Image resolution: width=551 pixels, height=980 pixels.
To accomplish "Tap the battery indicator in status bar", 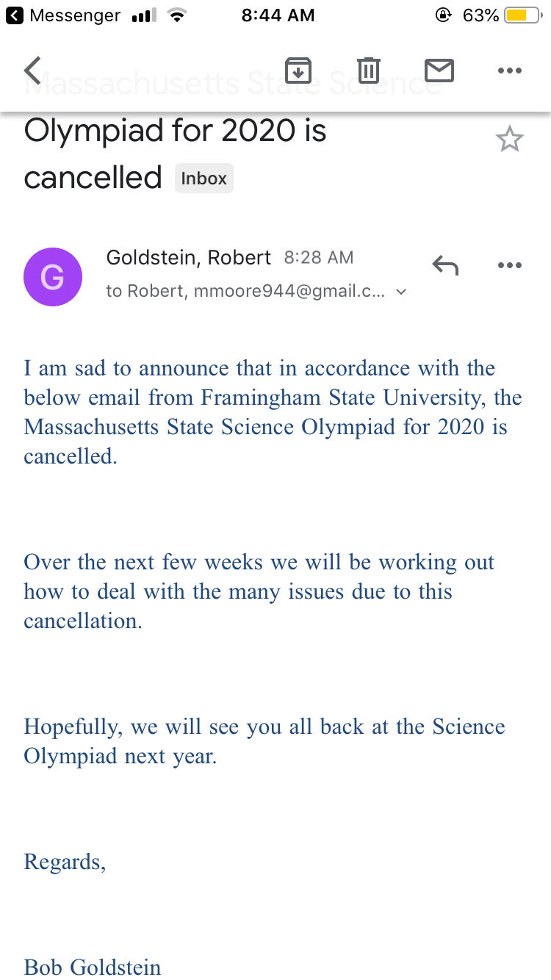I will pos(522,15).
